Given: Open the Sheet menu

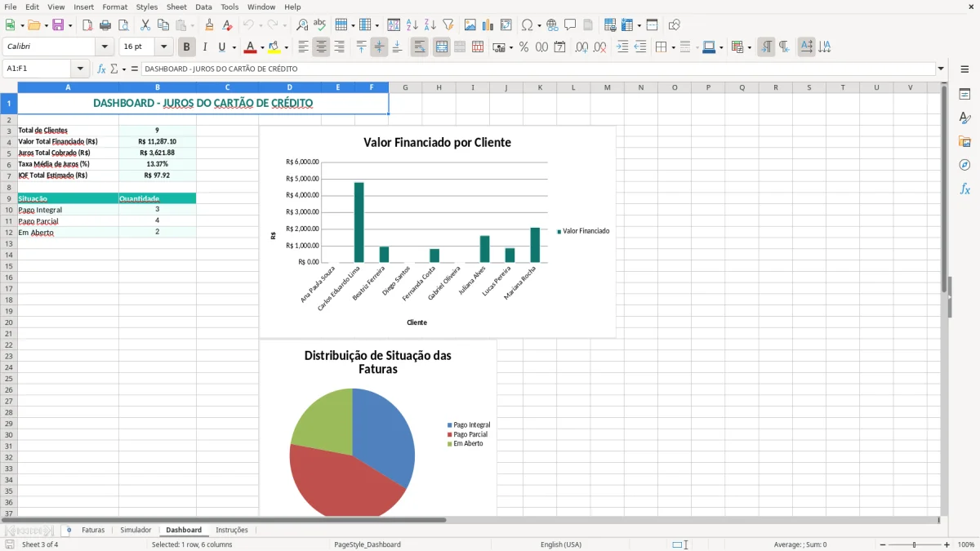Looking at the screenshot, I should click(177, 7).
